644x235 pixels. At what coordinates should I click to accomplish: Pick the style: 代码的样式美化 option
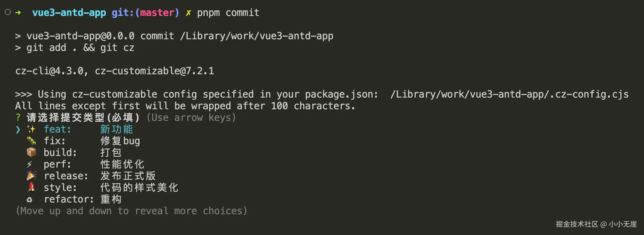coord(111,187)
